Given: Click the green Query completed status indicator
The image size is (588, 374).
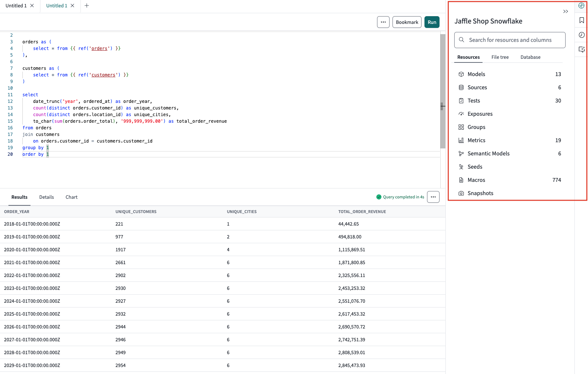Looking at the screenshot, I should [x=379, y=197].
